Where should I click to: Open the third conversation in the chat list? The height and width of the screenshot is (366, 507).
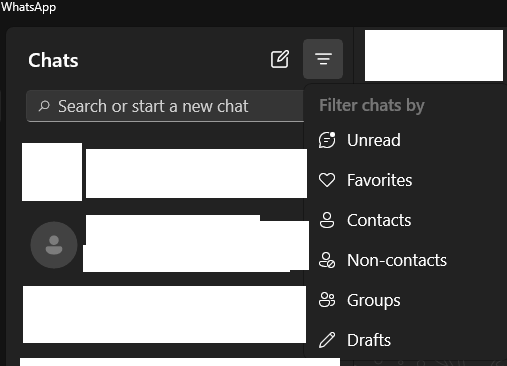pos(164,314)
